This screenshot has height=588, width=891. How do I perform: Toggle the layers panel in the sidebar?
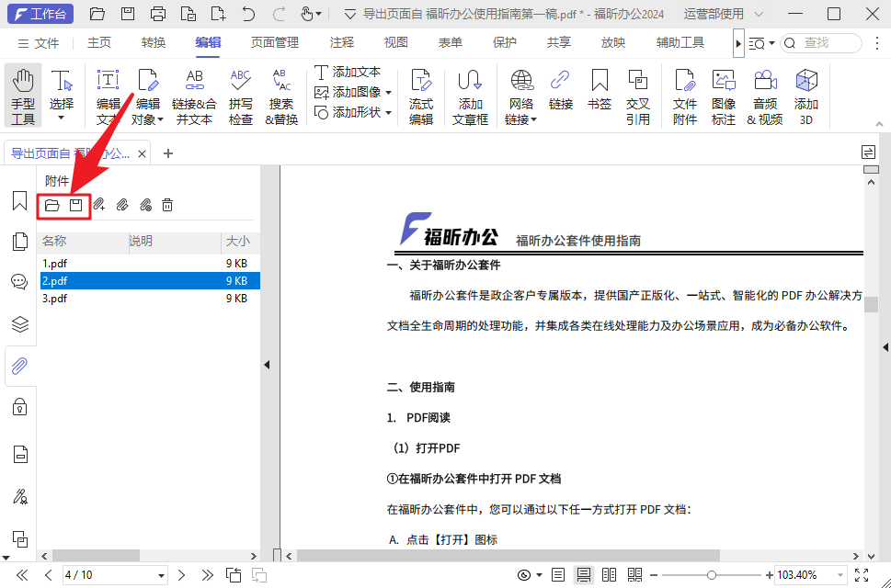[x=19, y=323]
